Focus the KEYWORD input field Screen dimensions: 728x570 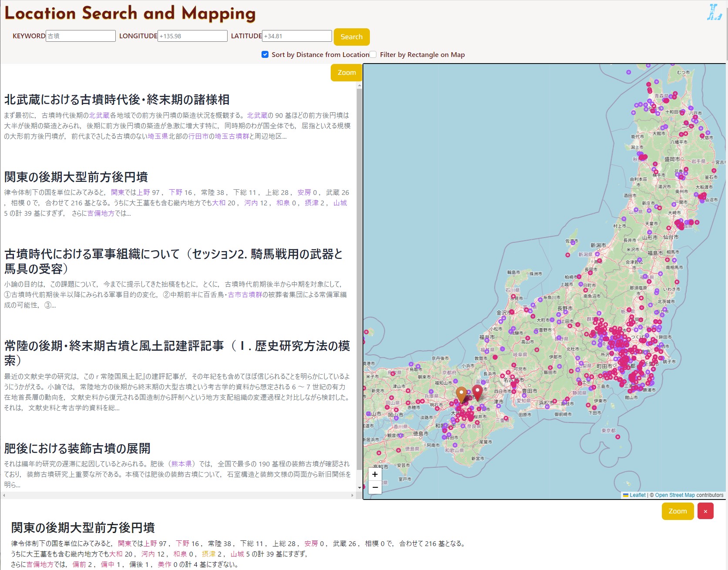pos(81,36)
